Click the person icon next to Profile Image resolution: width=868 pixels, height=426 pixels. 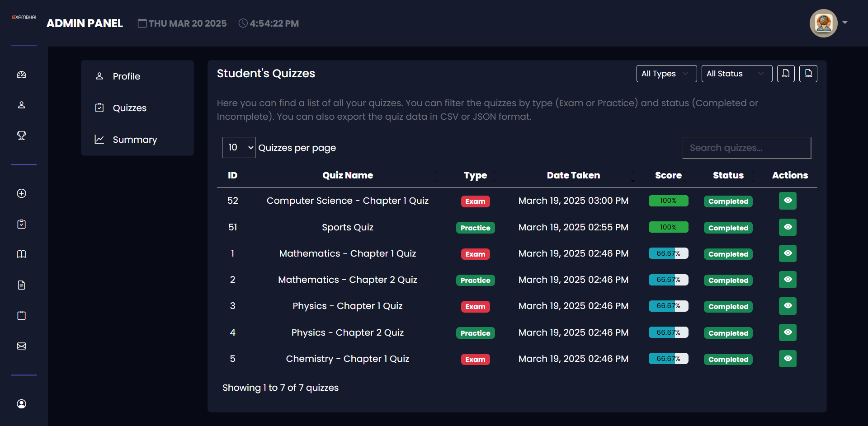coord(99,76)
